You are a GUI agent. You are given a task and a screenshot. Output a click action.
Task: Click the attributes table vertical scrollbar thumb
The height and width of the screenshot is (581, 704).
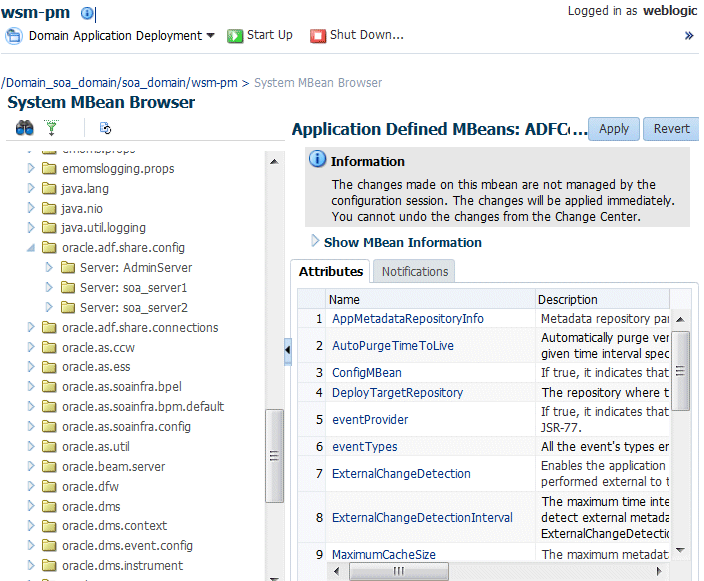point(681,371)
